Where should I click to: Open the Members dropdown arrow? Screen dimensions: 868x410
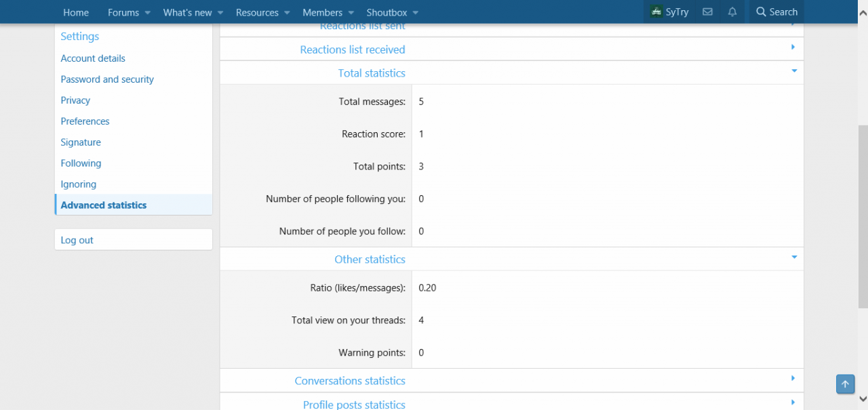[x=351, y=13]
